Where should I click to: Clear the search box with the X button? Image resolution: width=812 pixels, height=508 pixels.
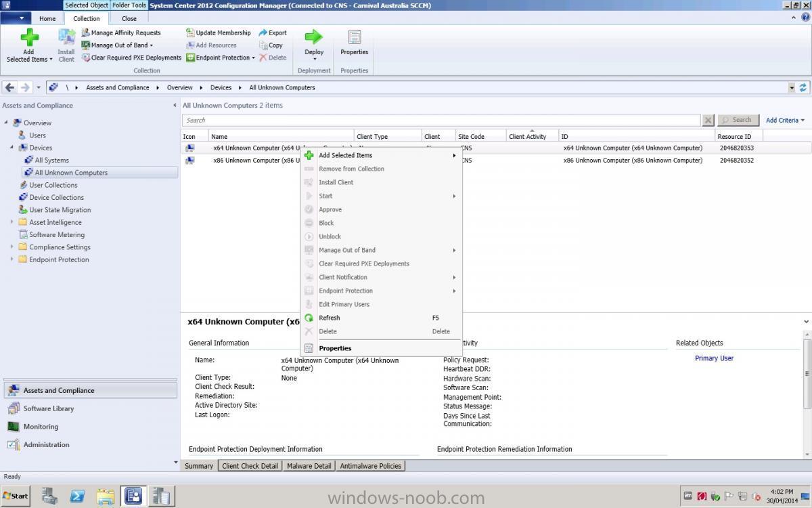click(x=708, y=120)
